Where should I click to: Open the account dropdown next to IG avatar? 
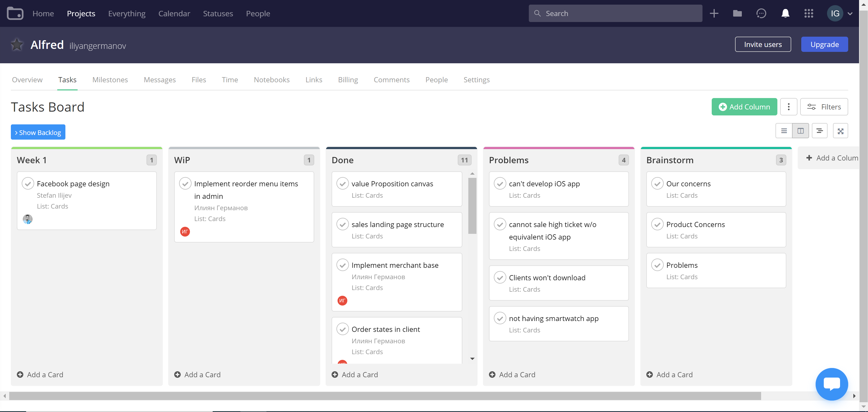(850, 14)
